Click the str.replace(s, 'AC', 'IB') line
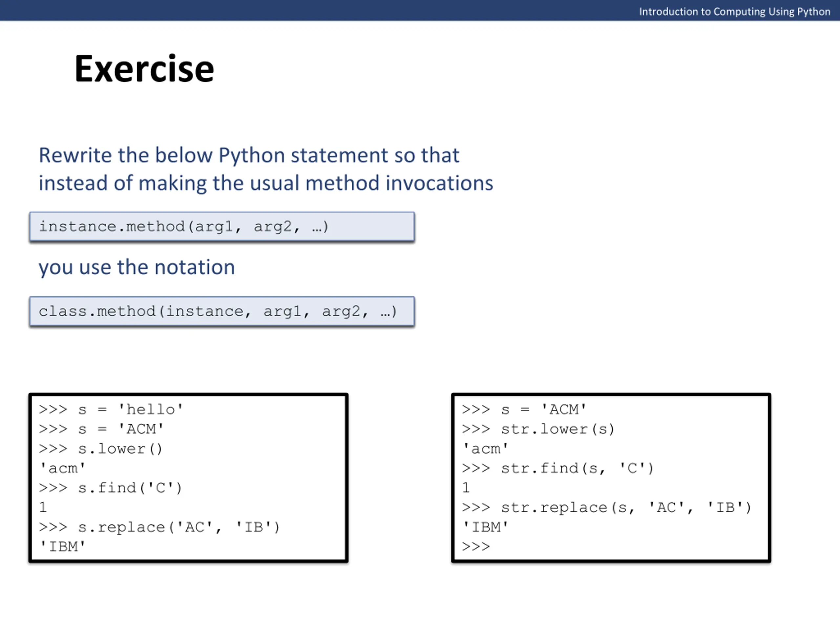 pos(607,507)
